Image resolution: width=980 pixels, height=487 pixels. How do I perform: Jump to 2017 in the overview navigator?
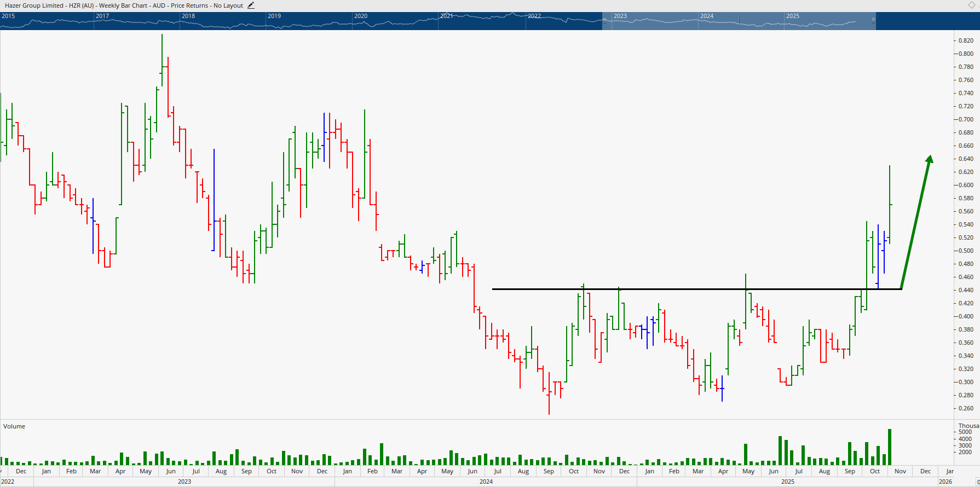[x=102, y=16]
